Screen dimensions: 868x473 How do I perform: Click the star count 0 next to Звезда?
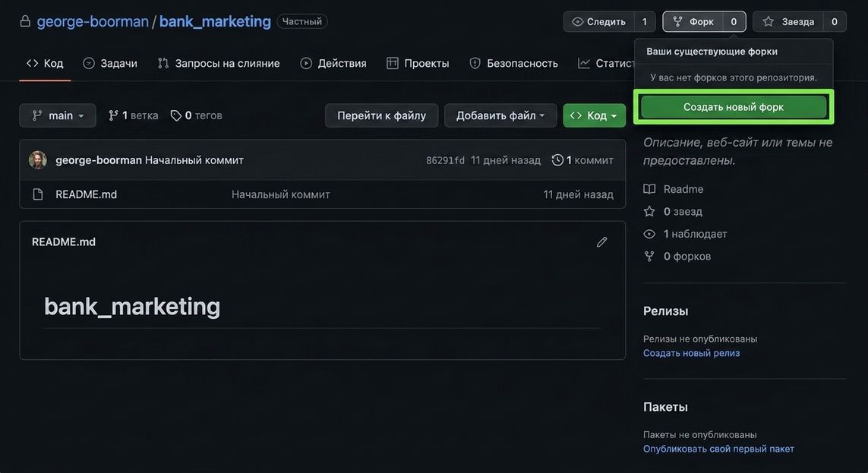[x=835, y=21]
